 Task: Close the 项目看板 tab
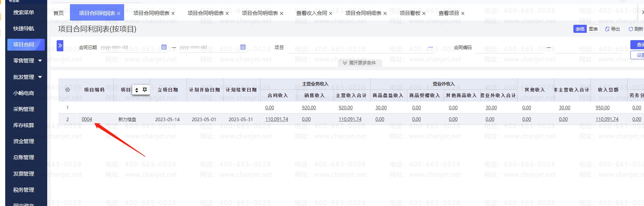click(424, 13)
